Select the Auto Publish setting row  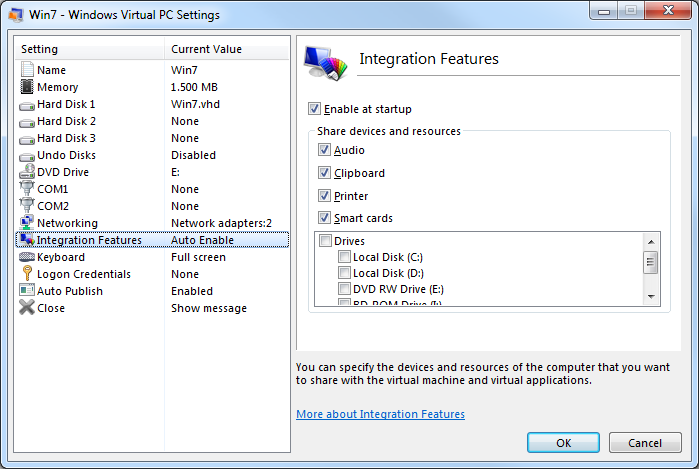point(152,291)
